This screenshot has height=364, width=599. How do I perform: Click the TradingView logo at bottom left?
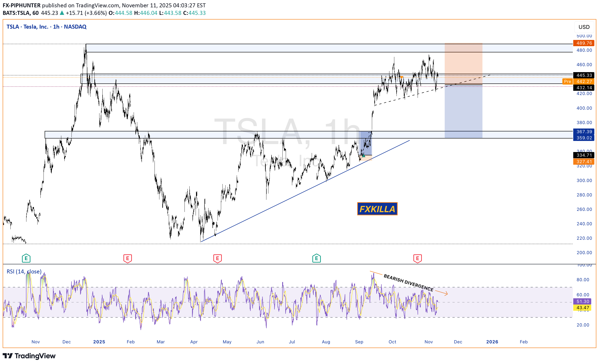tap(29, 356)
